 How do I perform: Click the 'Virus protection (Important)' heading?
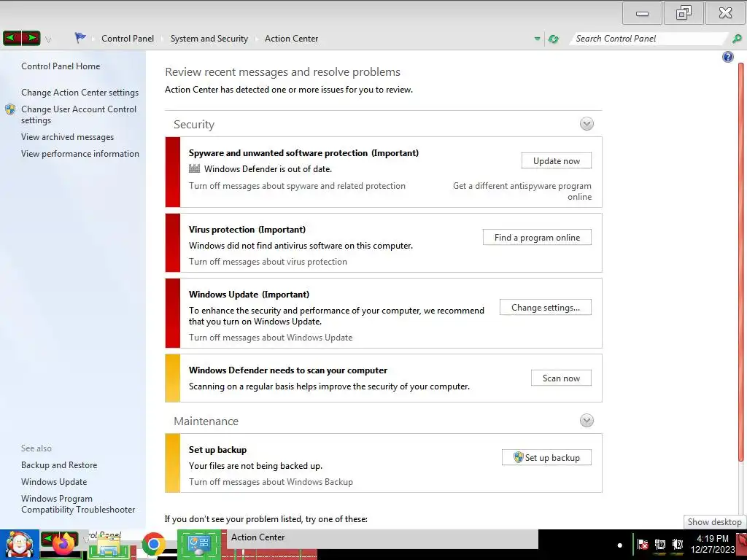(x=247, y=230)
